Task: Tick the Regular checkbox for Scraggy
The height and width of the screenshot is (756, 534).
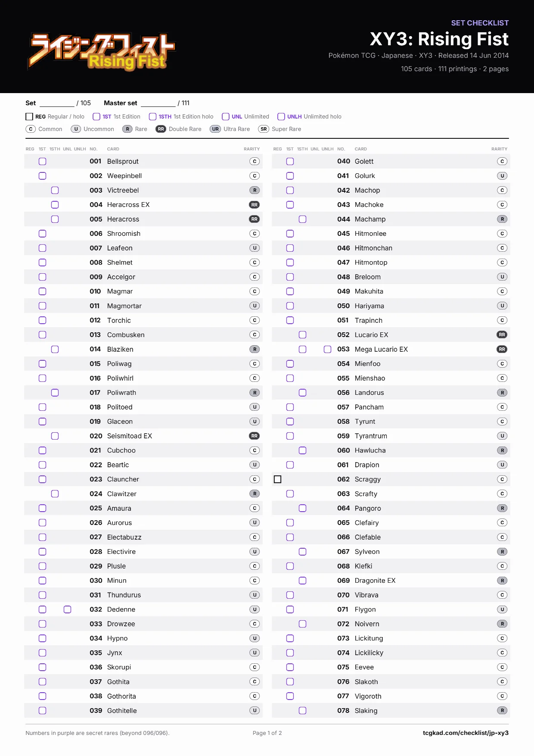Action: (278, 479)
